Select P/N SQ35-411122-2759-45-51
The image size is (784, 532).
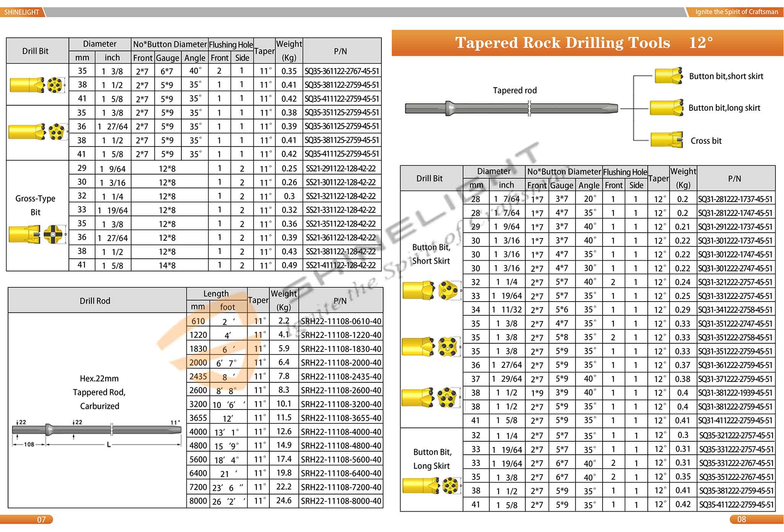342,99
